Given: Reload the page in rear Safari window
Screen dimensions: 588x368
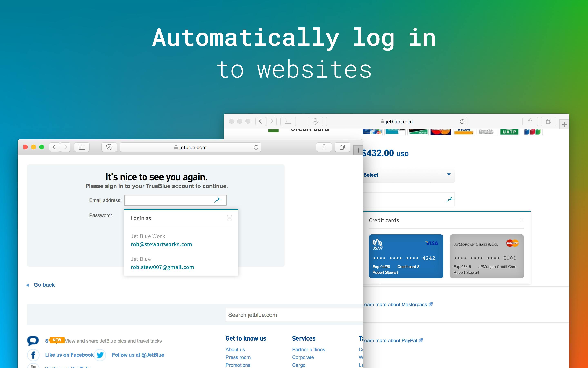Looking at the screenshot, I should (462, 121).
